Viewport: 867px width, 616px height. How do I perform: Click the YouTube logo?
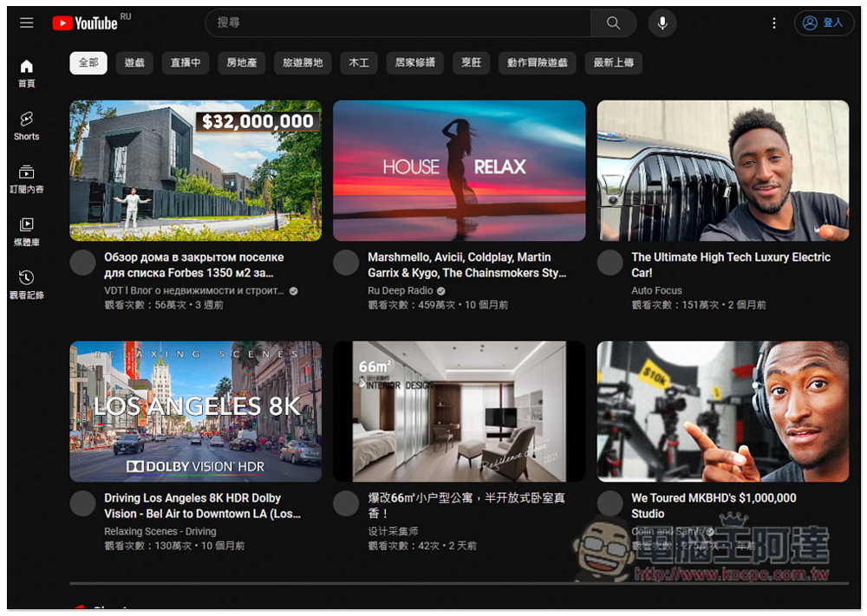85,23
